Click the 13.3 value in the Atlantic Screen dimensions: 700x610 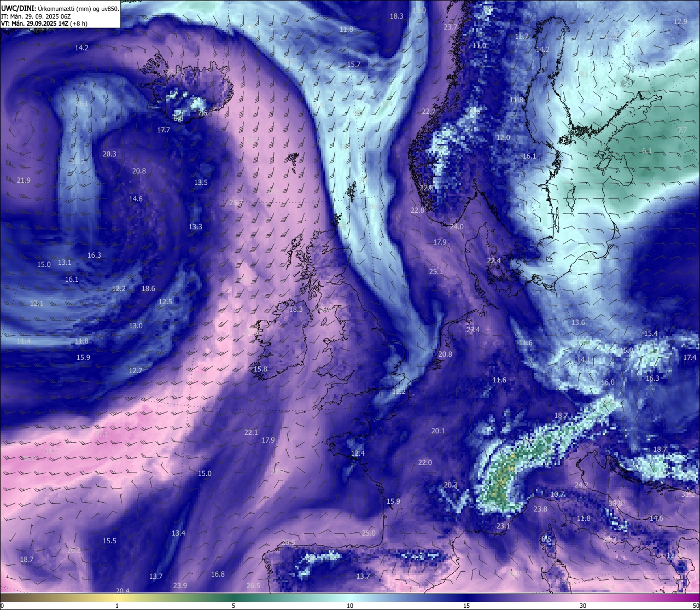click(195, 227)
